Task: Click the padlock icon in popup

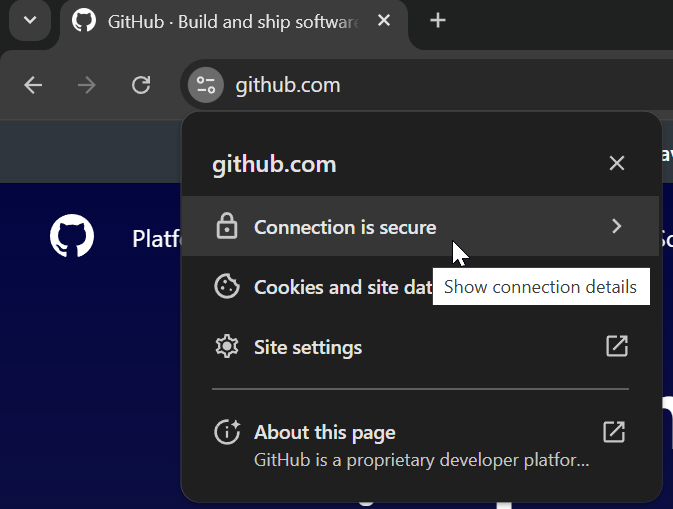Action: pyautogui.click(x=227, y=226)
